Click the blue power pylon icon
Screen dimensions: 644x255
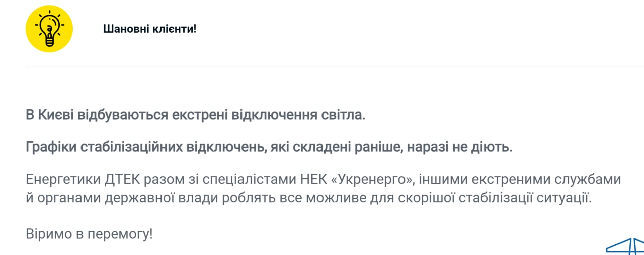point(625,246)
